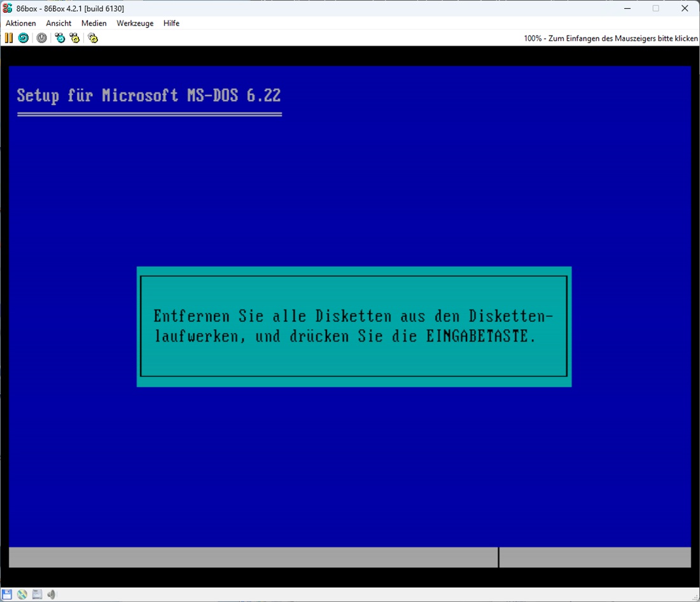700x602 pixels.
Task: Open the Aktionen menu
Action: tap(21, 24)
